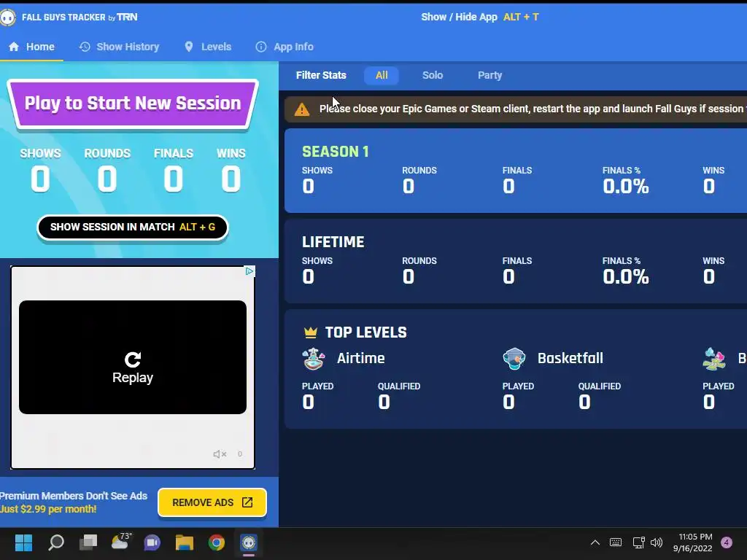Screen dimensions: 747x560
Task: Click Fall Guys Tracker taskbar icon
Action: (249, 542)
